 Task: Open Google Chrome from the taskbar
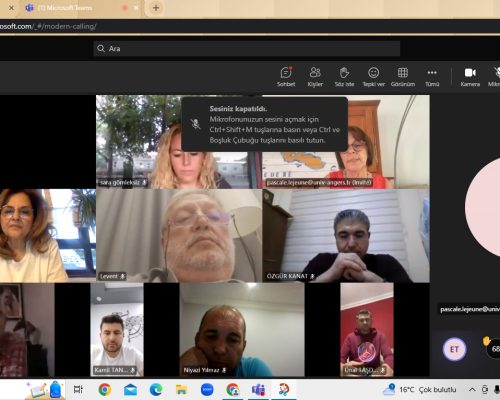105,389
